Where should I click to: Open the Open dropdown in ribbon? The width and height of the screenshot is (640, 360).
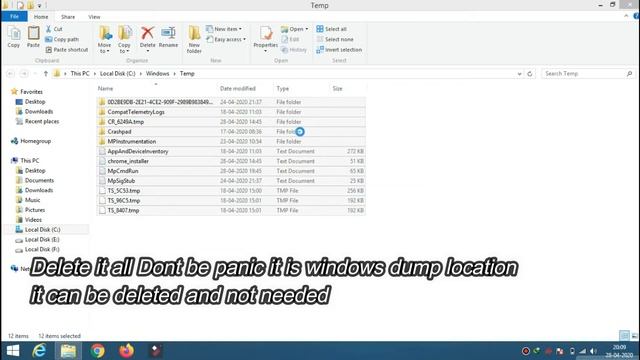pos(294,29)
